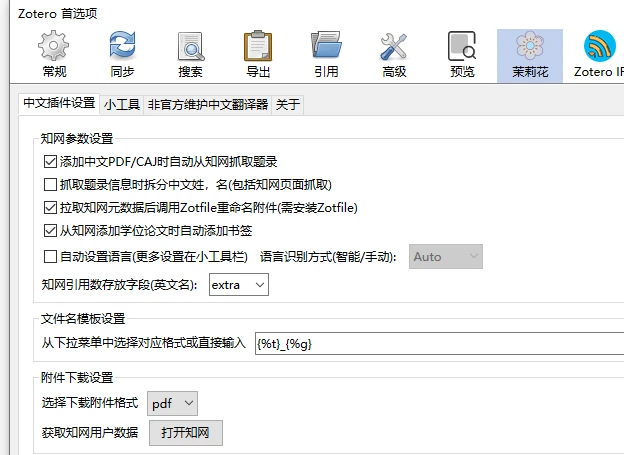Open the extra citation field dropdown
Screen dimensions: 624x455
click(239, 285)
